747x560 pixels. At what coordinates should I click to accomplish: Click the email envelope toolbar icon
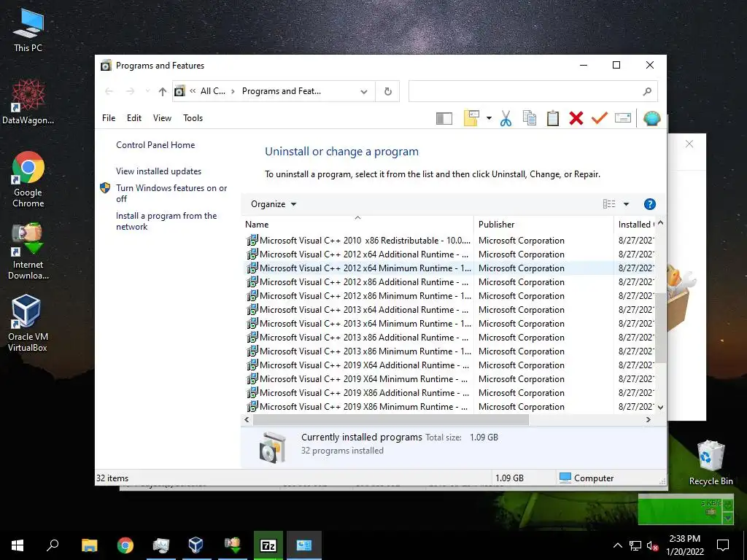click(623, 117)
